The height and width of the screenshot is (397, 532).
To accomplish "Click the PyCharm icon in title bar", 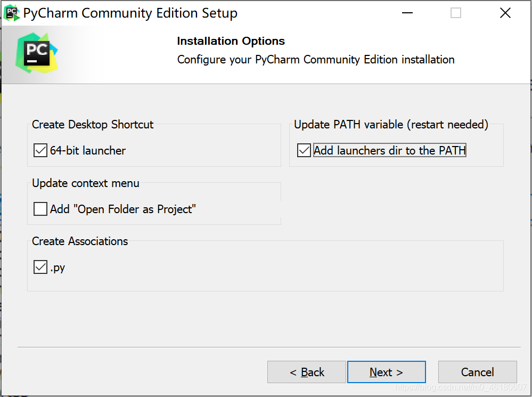I will 12,13.
